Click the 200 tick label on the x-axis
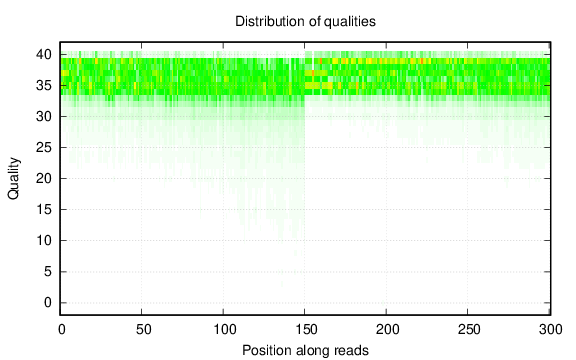Image resolution: width=576 pixels, height=360 pixels. 388,329
